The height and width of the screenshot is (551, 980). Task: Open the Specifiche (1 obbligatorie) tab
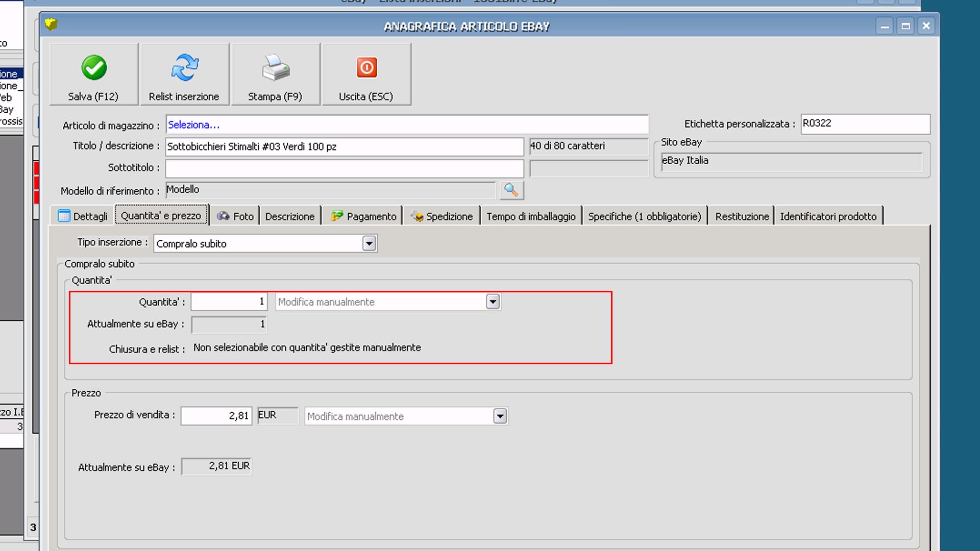645,216
